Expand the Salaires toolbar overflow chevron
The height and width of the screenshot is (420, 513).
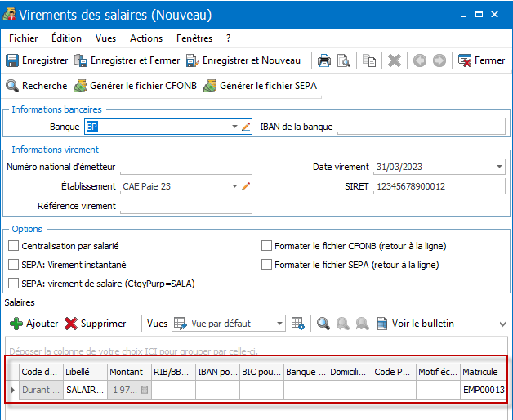point(503,324)
